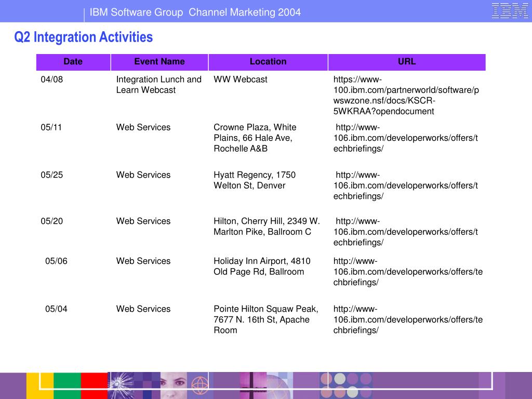Click the header text IBM Software Group Channel Marketing 2004

pyautogui.click(x=195, y=12)
